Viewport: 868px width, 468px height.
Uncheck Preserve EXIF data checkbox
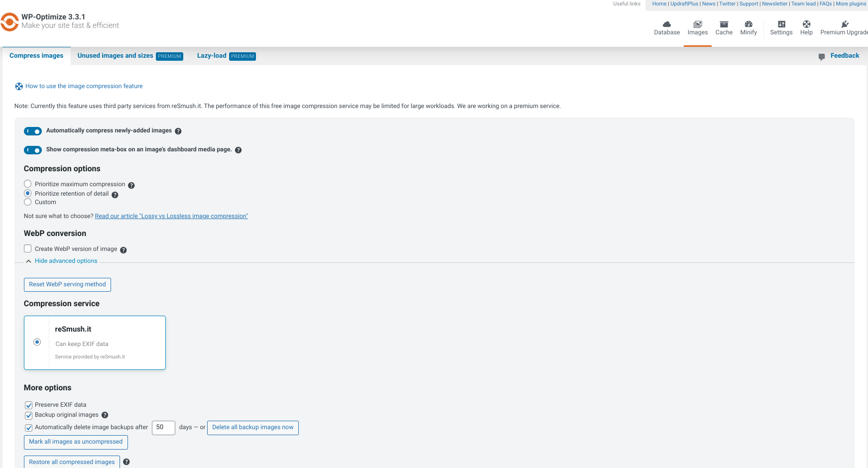coord(29,405)
